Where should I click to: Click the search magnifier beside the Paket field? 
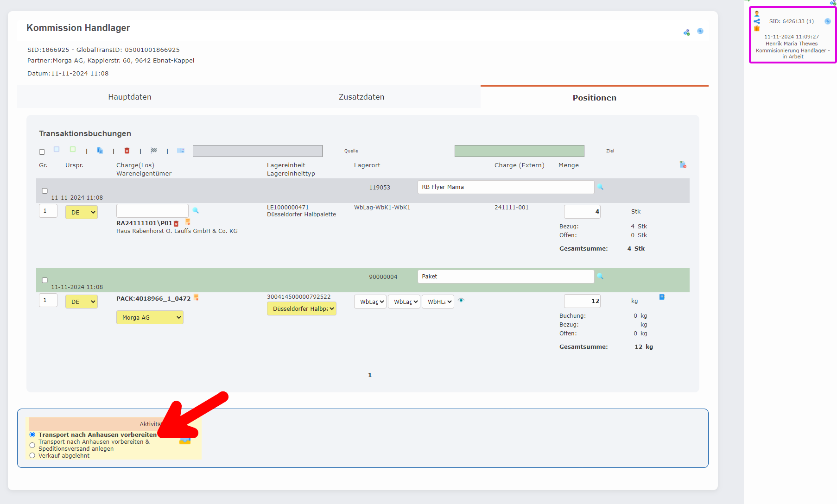601,277
